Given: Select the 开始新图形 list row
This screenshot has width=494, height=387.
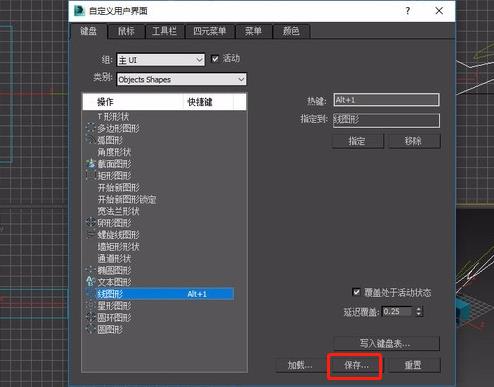Looking at the screenshot, I should tap(159, 187).
